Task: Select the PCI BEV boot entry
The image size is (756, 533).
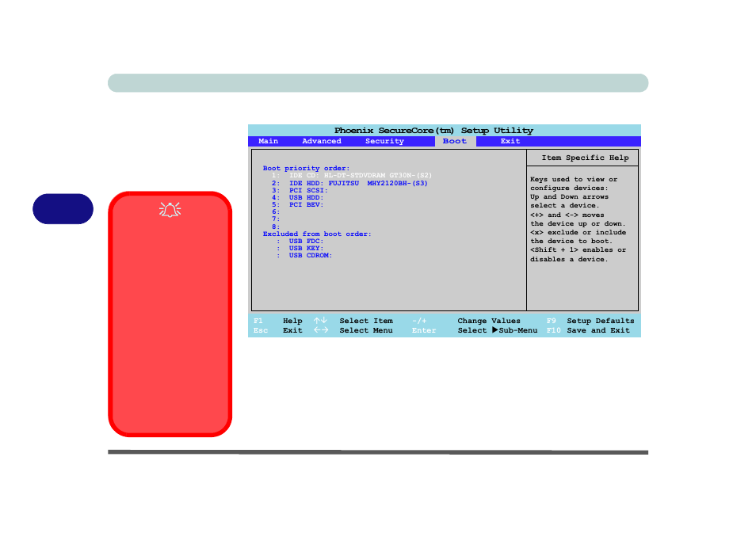Action: coord(297,205)
